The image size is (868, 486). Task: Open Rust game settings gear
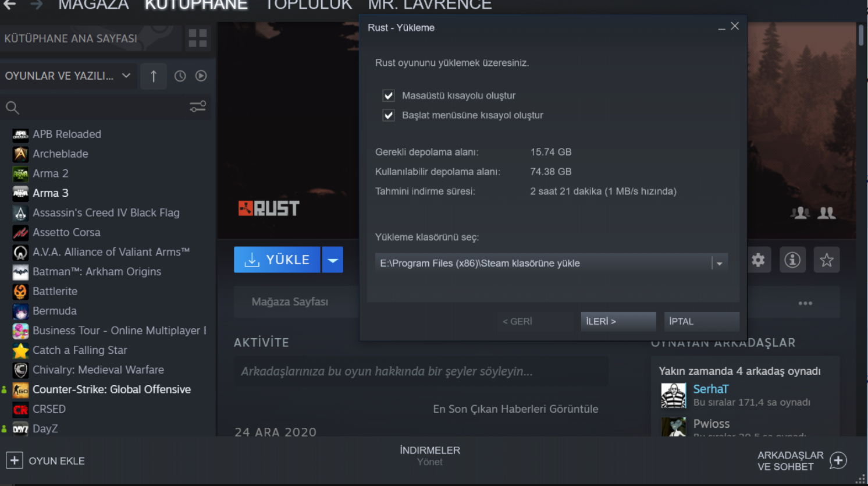(758, 260)
